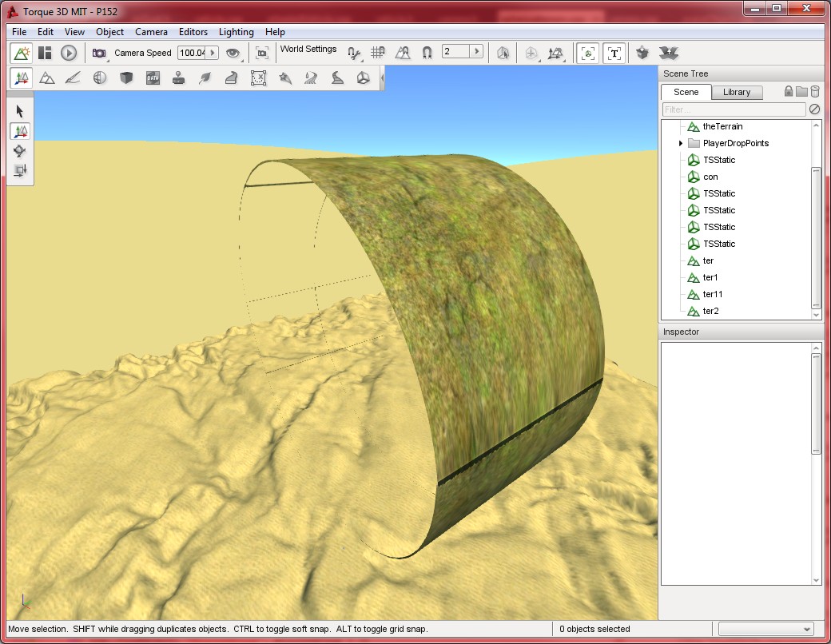The image size is (831, 644).
Task: Clear the scene tree filter
Action: tap(814, 109)
